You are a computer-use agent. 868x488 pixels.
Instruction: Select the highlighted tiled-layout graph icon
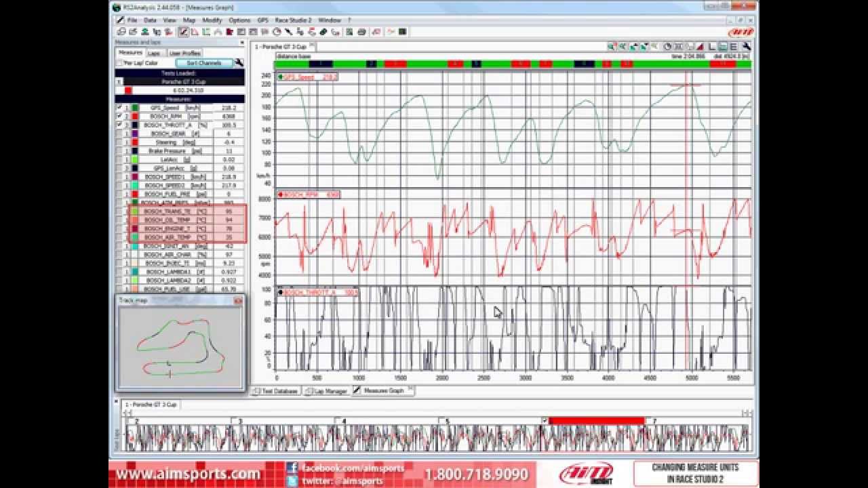pyautogui.click(x=722, y=47)
